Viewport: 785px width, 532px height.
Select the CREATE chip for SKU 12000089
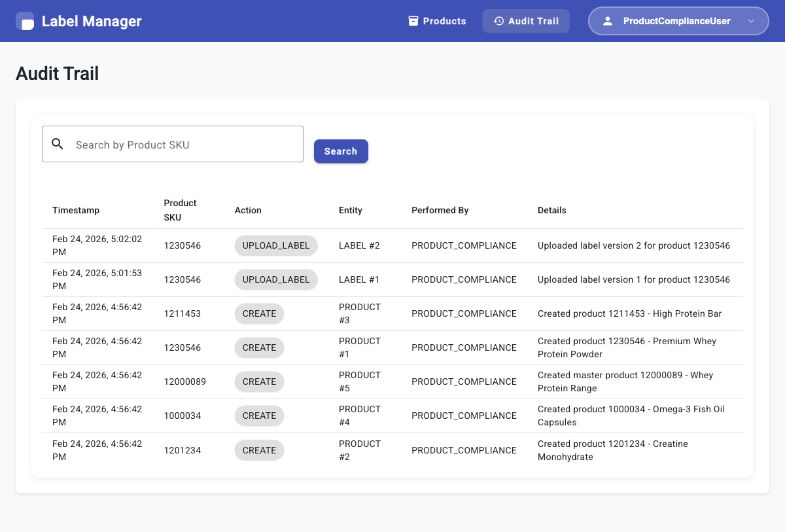pyautogui.click(x=259, y=381)
